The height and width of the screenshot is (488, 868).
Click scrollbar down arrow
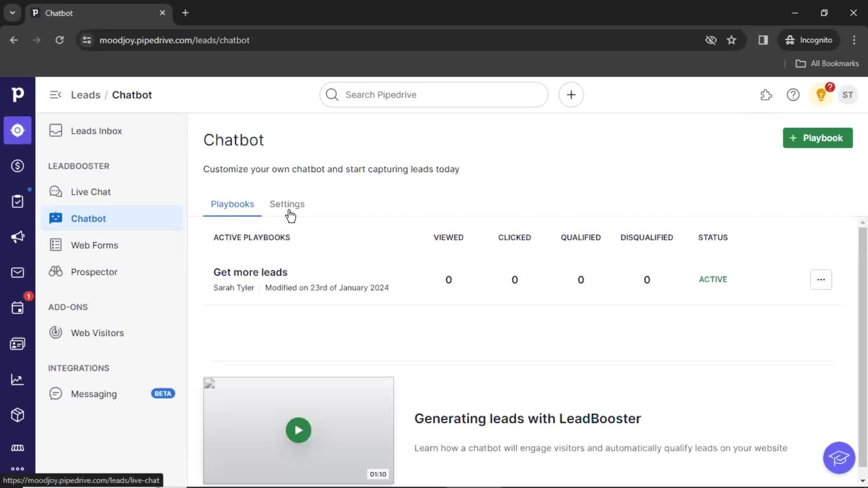click(x=863, y=481)
